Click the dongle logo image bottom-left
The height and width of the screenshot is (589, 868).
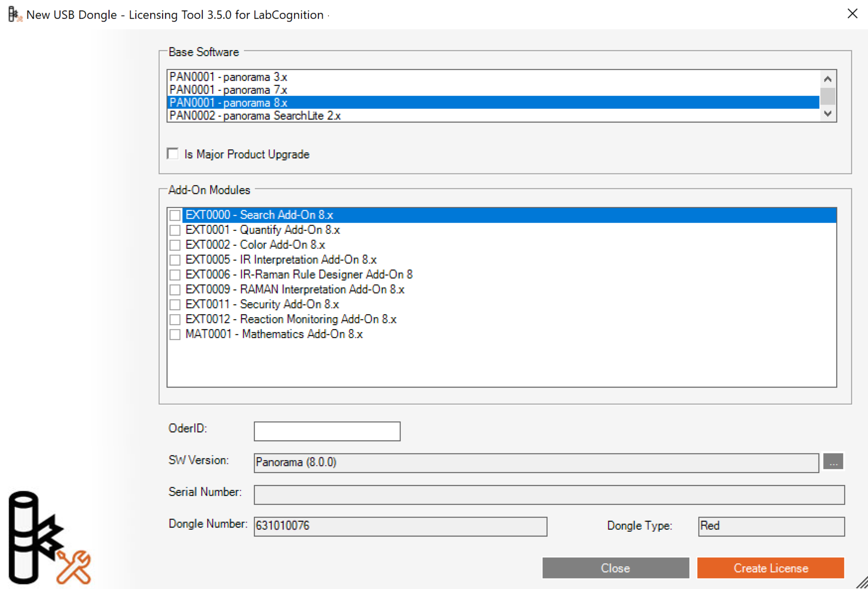click(x=49, y=538)
